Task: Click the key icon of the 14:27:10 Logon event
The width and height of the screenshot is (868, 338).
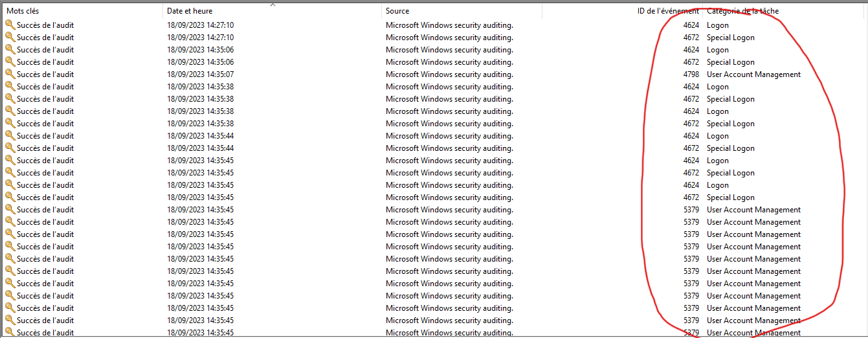Action: [x=10, y=25]
